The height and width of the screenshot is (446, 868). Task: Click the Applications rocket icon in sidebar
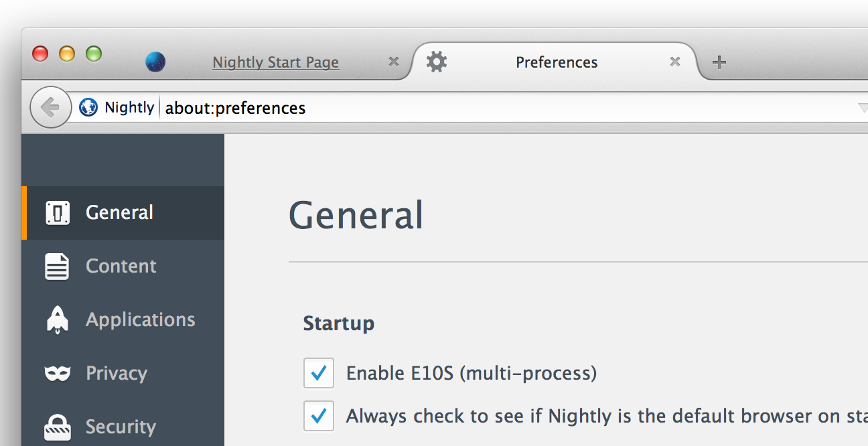(x=57, y=320)
